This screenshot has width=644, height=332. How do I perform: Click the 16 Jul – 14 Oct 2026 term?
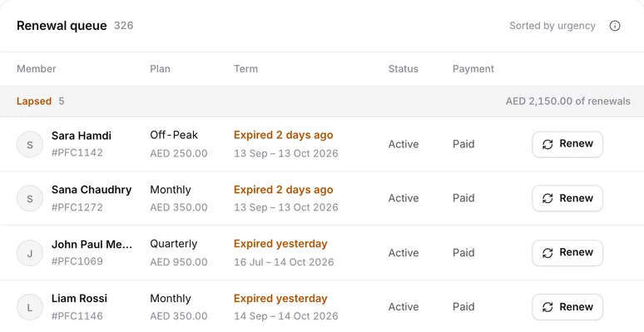click(284, 262)
